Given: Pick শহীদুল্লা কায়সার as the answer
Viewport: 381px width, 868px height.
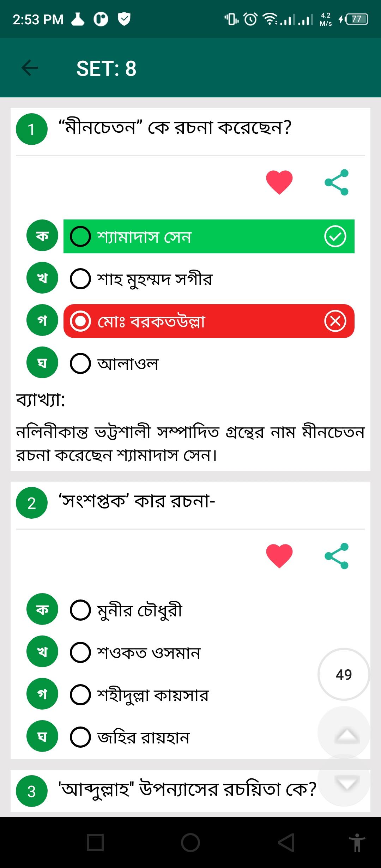Looking at the screenshot, I should (80, 695).
